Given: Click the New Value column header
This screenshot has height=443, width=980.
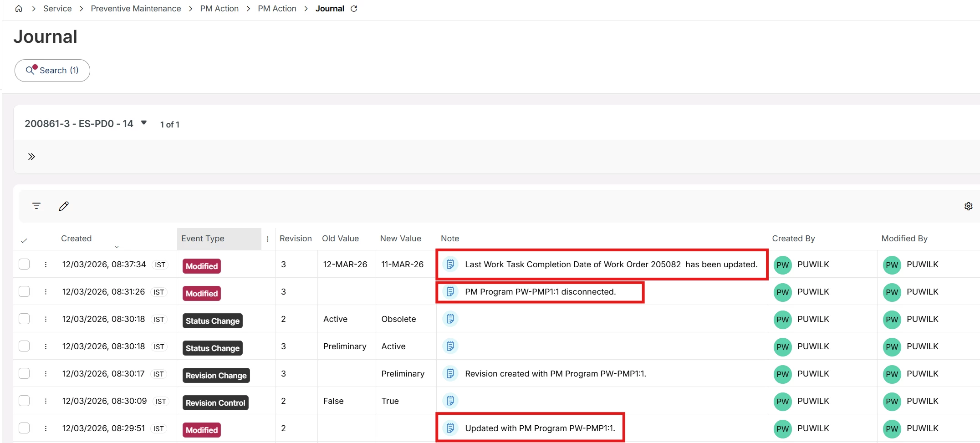Looking at the screenshot, I should [401, 239].
